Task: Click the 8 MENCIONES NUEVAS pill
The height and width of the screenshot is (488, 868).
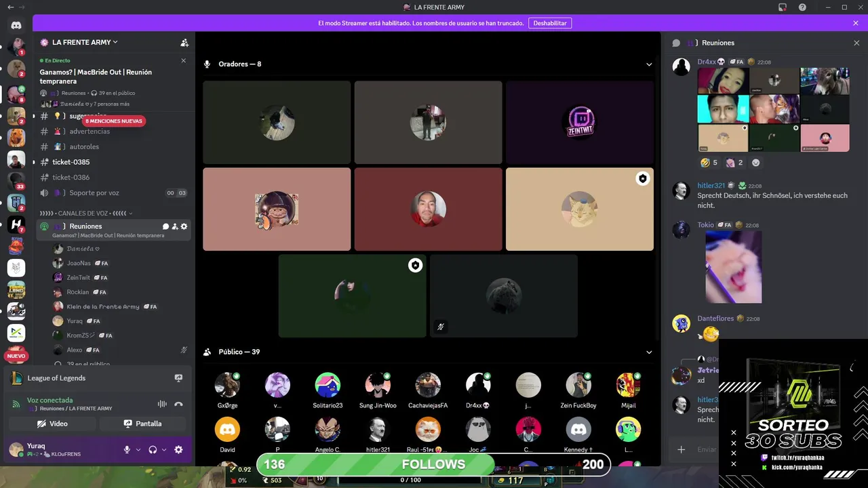Action: [114, 121]
